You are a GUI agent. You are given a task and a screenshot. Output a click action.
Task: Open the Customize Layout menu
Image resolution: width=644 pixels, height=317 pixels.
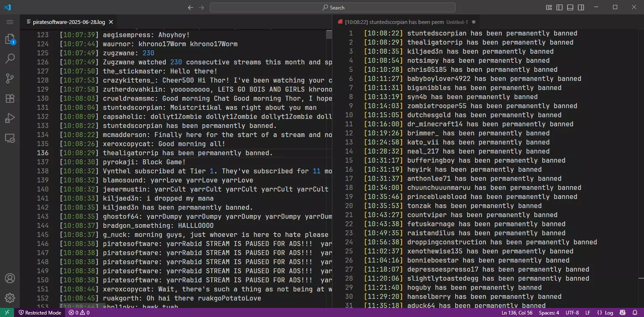point(549,7)
